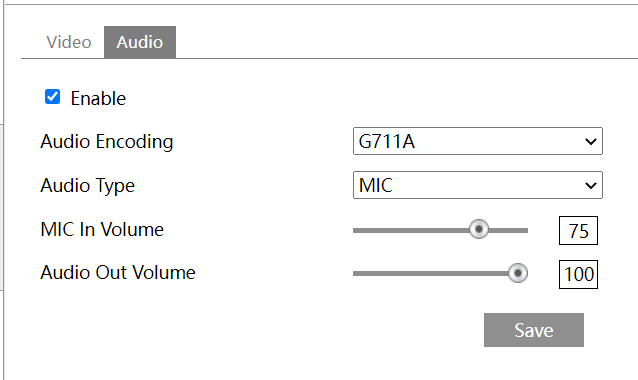Open the Audio Type MIC dropdown
This screenshot has width=638, height=380.
click(x=478, y=185)
